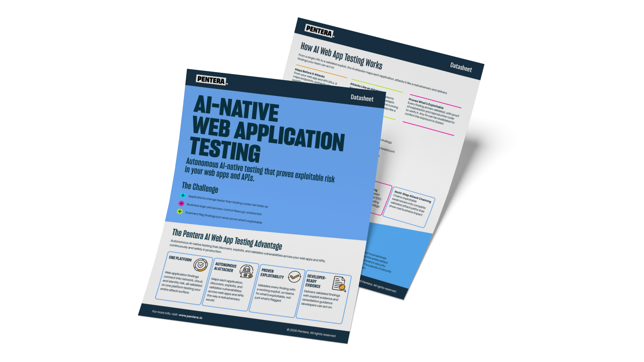Image resolution: width=644 pixels, height=362 pixels.
Task: Click 'The Challenge' heading
Action: point(200,187)
